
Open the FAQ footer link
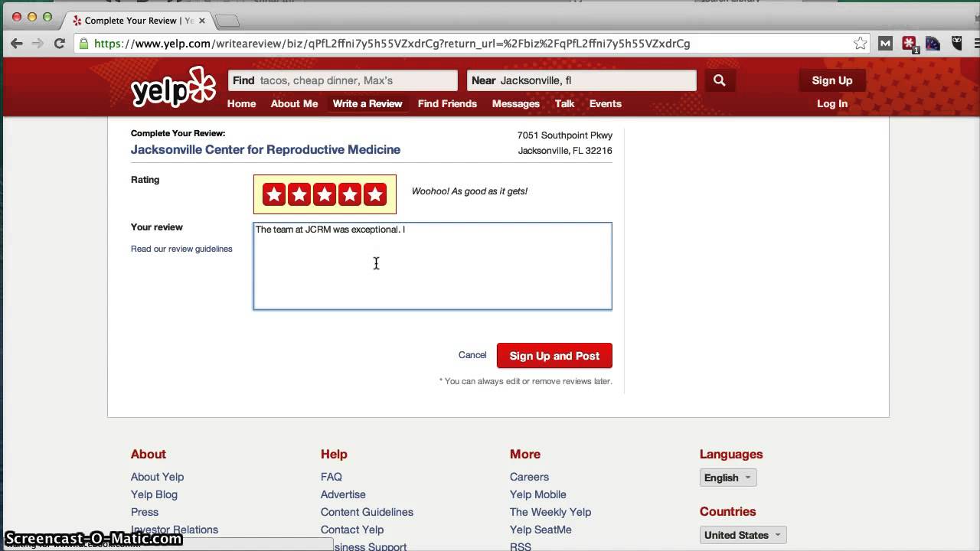pos(332,477)
